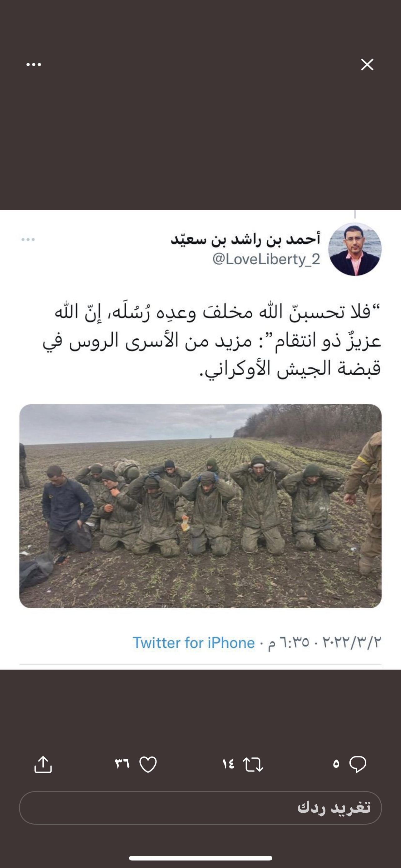Share the tweet via the share icon
Screen dimensions: 401x868
point(43,764)
